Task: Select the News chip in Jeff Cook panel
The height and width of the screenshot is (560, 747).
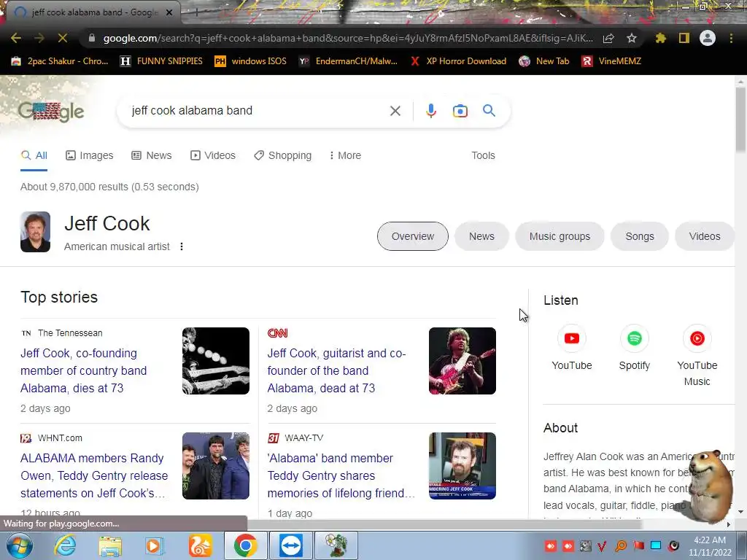Action: click(x=481, y=236)
